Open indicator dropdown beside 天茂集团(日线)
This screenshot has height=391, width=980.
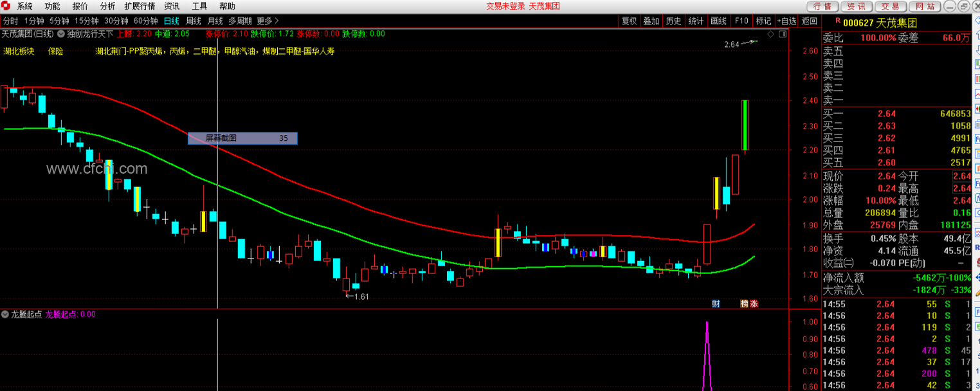pos(61,33)
